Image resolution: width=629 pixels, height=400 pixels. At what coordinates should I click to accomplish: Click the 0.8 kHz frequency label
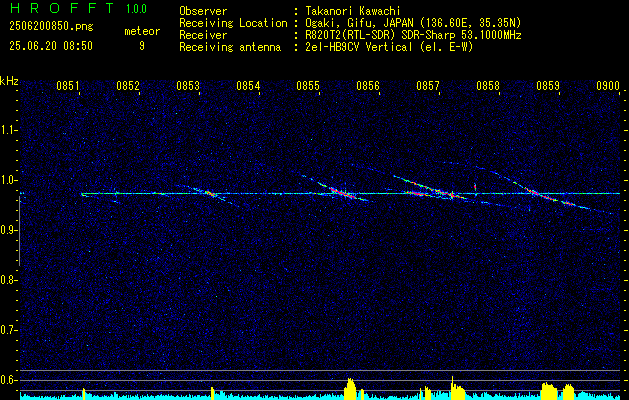coord(8,280)
